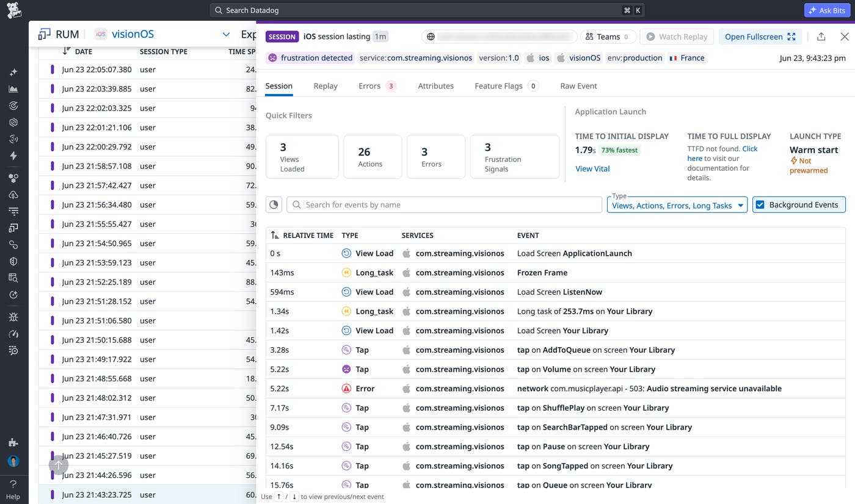Select session row Jun 23 21:43:23.725
The image size is (855, 504).
click(x=147, y=494)
